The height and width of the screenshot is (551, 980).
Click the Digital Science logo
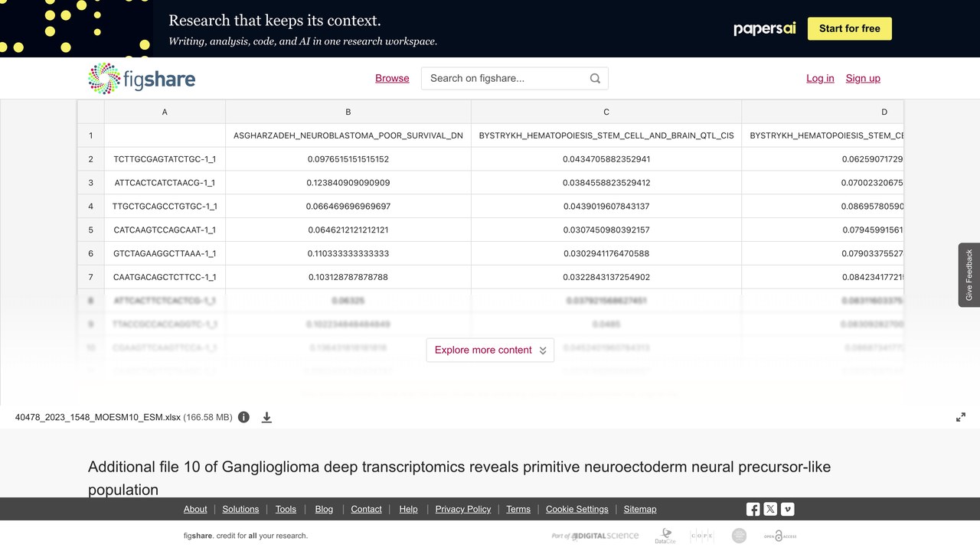[595, 536]
